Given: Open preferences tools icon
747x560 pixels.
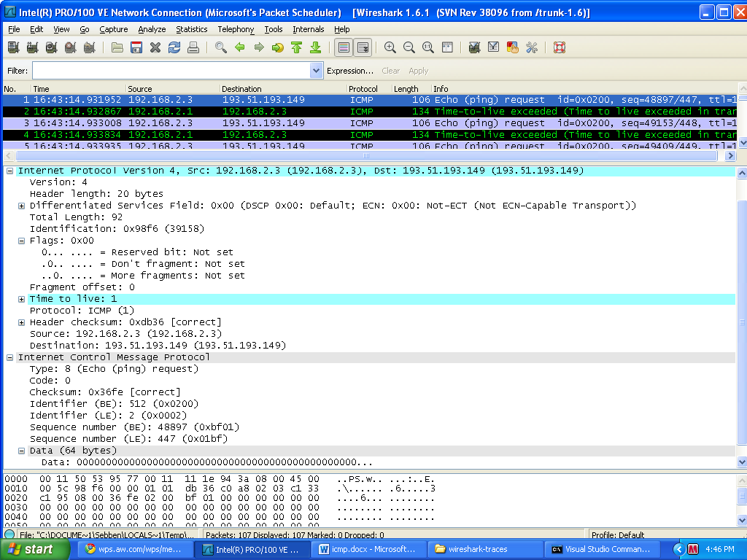Looking at the screenshot, I should (x=531, y=47).
